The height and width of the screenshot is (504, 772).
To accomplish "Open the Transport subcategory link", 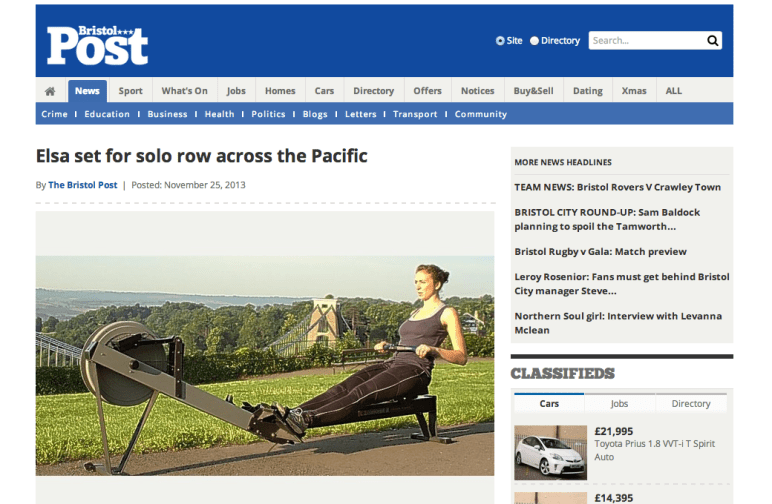I will 415,114.
